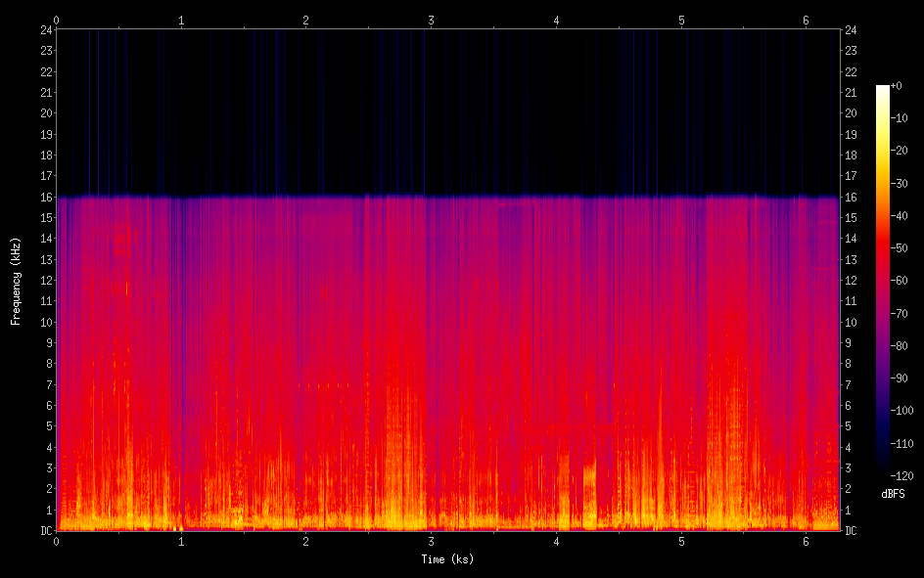Click the 6 ks tick on top time axis
924x578 pixels.
807,20
